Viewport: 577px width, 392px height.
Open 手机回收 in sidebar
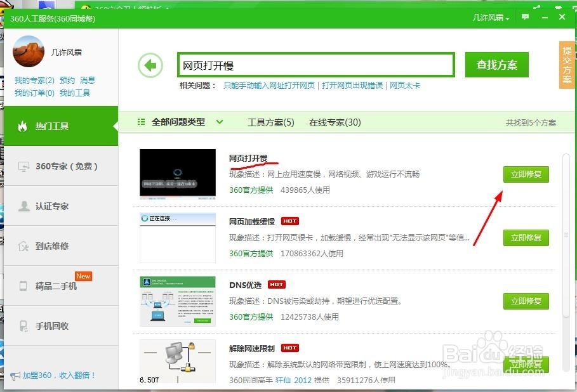tap(61, 326)
